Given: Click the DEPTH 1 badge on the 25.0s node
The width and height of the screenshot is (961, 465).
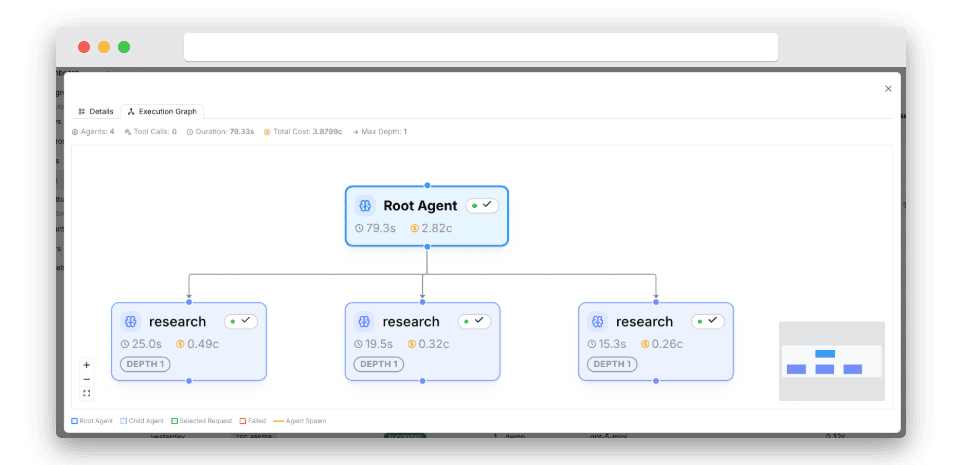Looking at the screenshot, I should click(145, 364).
